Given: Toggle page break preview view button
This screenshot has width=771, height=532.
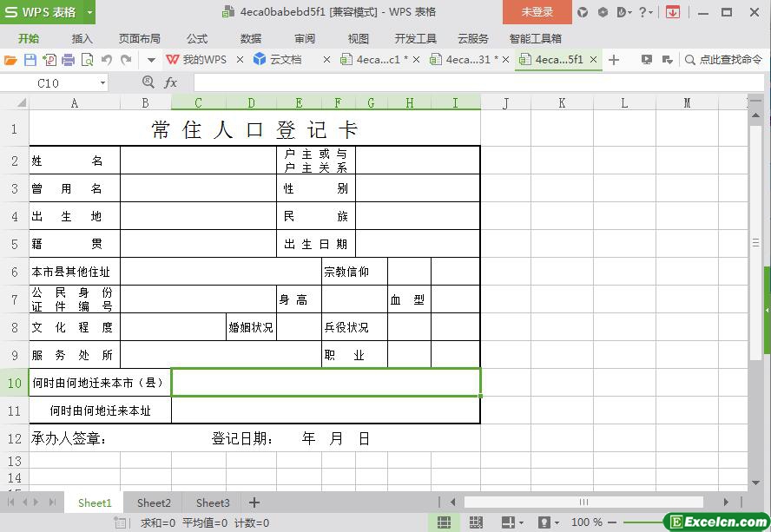Looking at the screenshot, I should [x=476, y=522].
